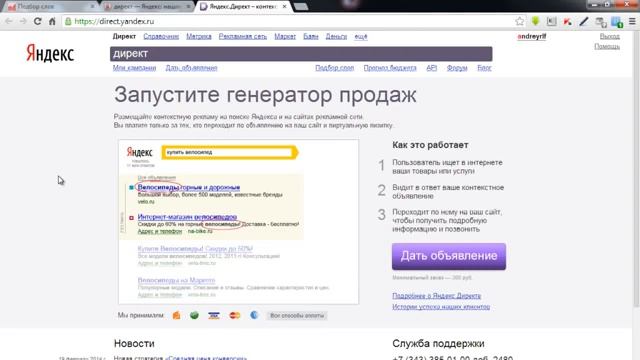The image size is (640, 360).
Task: Open the Баян navigation link
Action: pos(311,36)
